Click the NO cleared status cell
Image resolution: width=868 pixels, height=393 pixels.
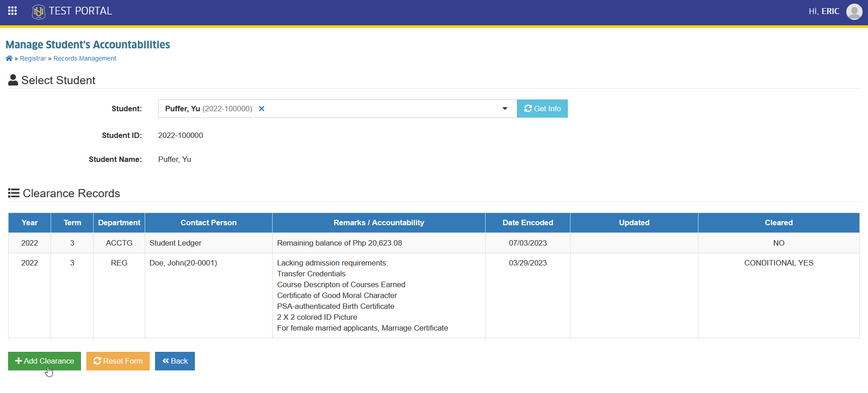click(x=779, y=243)
